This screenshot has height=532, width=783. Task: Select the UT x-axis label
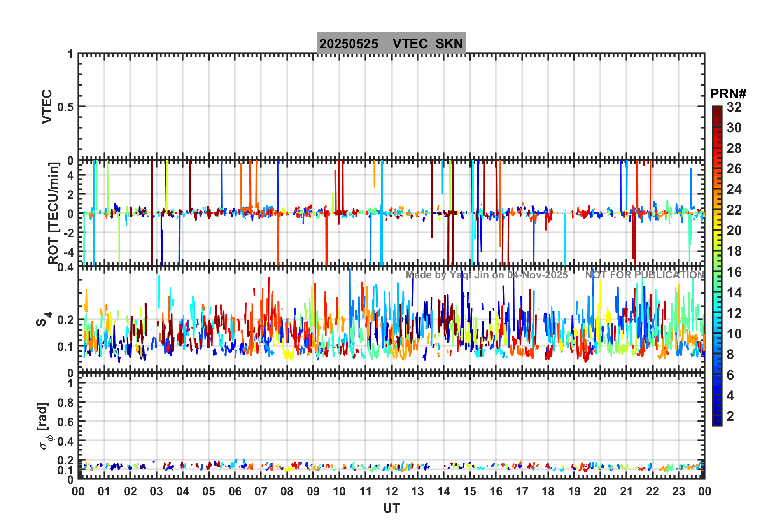pyautogui.click(x=391, y=509)
